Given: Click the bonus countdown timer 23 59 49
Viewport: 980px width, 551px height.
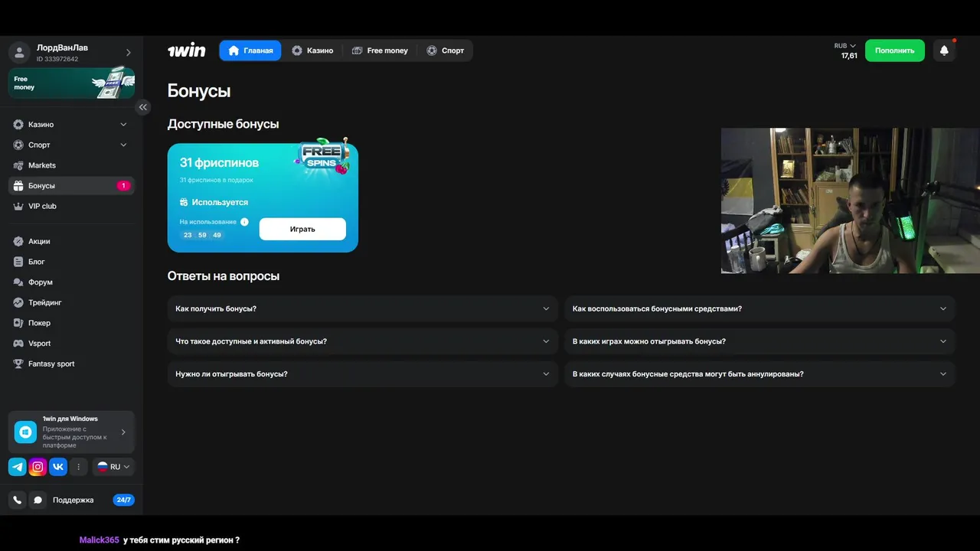Looking at the screenshot, I should coord(202,235).
